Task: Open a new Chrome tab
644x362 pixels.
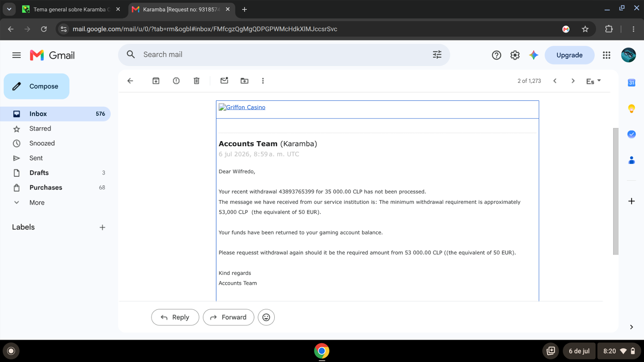Action: 244,9
